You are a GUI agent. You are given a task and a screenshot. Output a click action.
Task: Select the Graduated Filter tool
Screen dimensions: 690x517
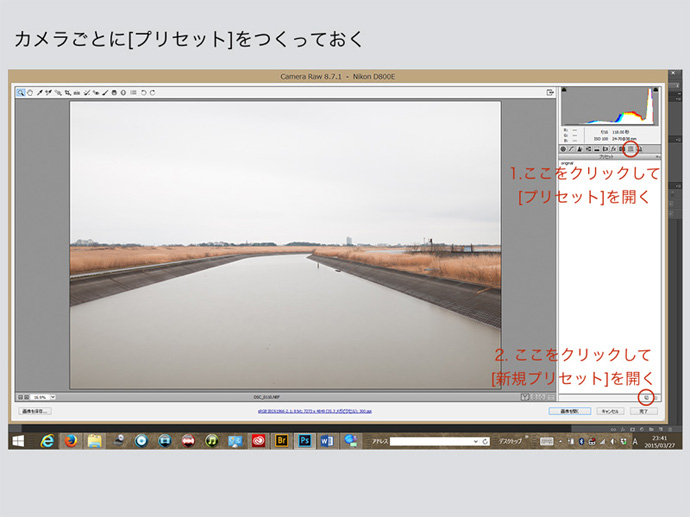[114, 93]
